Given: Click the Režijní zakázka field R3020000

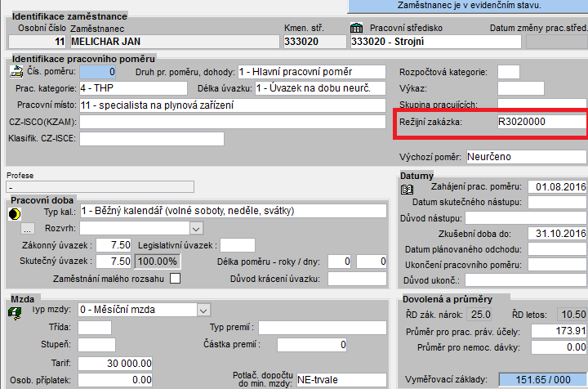Looking at the screenshot, I should pyautogui.click(x=542, y=122).
